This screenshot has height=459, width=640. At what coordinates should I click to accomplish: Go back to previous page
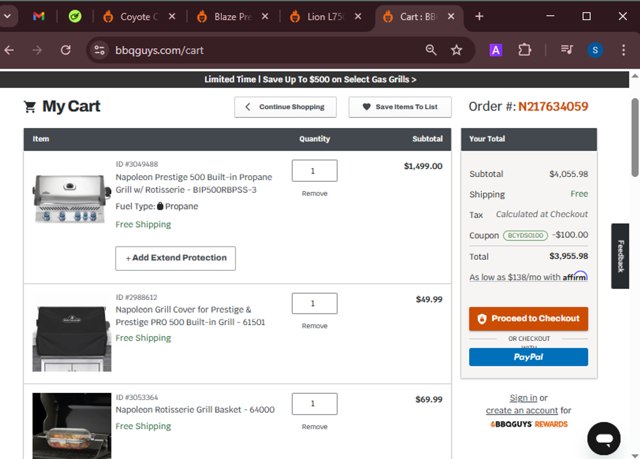point(9,50)
